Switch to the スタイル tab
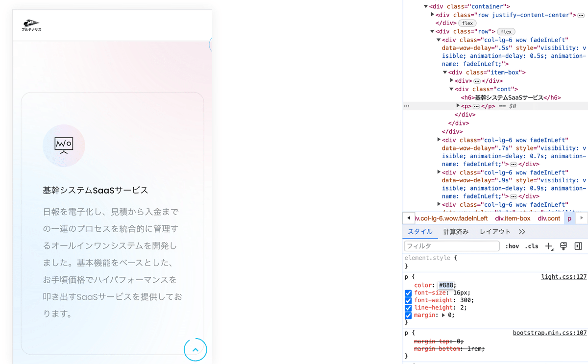This screenshot has width=588, height=364. click(420, 232)
